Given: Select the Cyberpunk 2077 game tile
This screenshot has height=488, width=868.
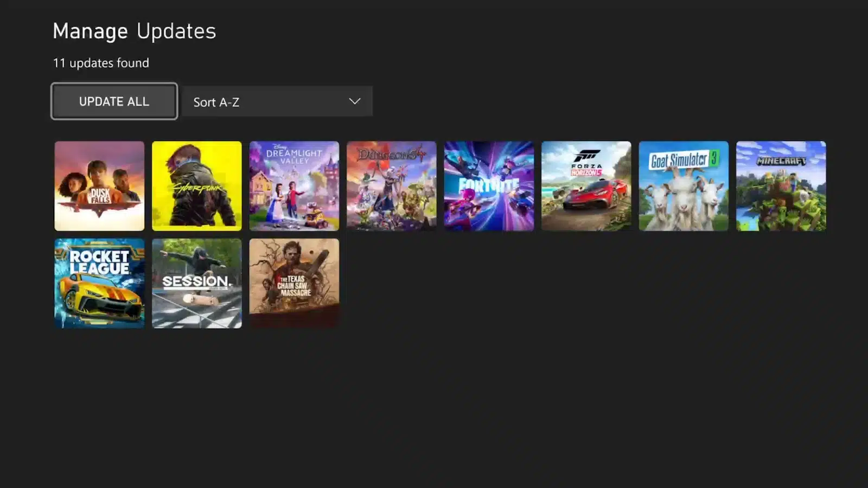Looking at the screenshot, I should pyautogui.click(x=197, y=186).
